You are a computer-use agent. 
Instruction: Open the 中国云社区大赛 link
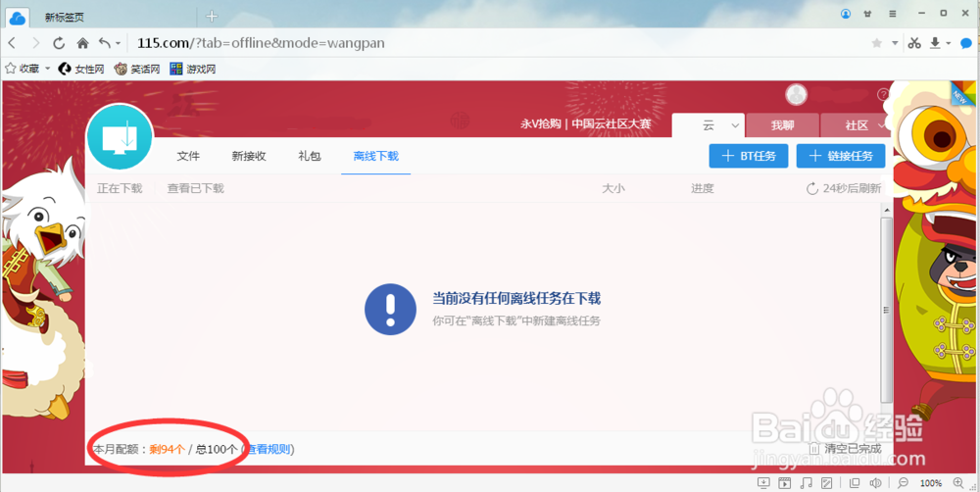tap(612, 123)
